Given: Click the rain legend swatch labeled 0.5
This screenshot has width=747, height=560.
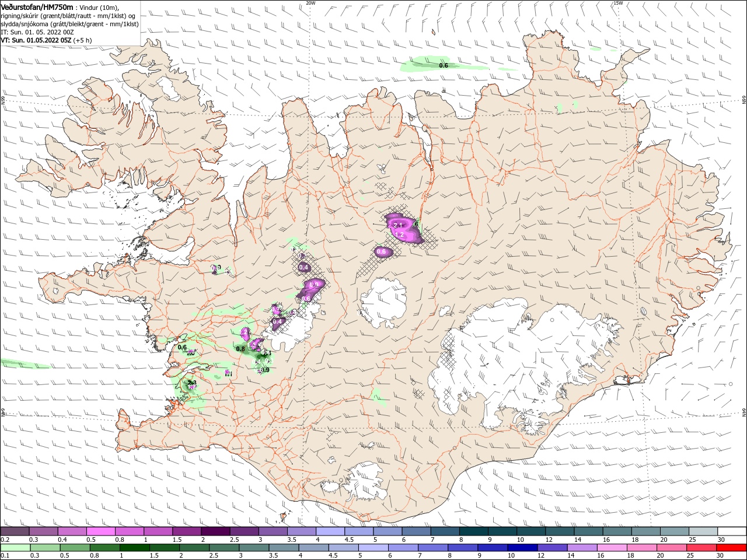Looking at the screenshot, I should click(75, 548).
